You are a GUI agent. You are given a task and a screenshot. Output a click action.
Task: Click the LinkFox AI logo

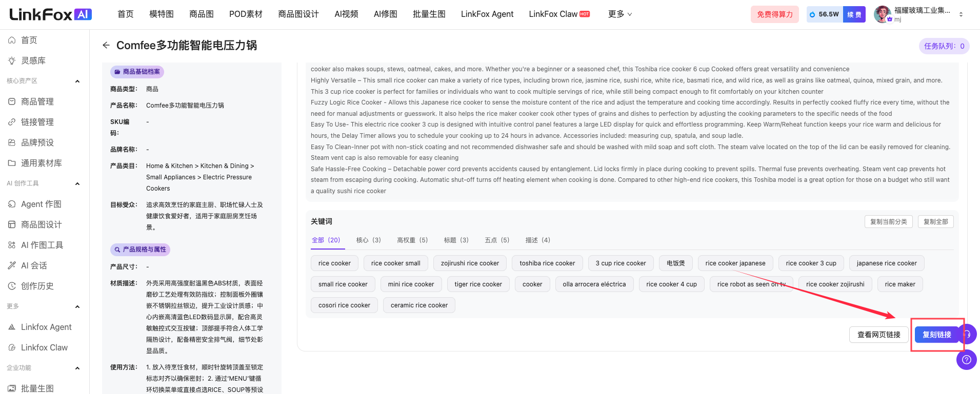tap(50, 14)
